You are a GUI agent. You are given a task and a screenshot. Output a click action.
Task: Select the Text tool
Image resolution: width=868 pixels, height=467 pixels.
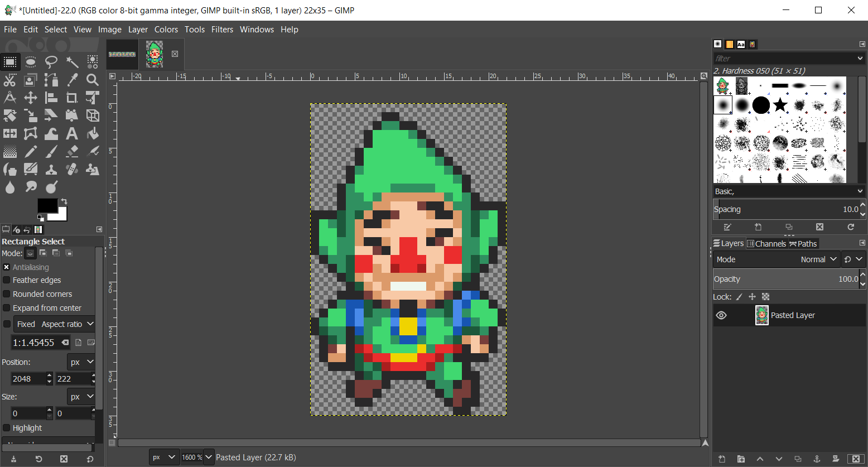pos(72,133)
